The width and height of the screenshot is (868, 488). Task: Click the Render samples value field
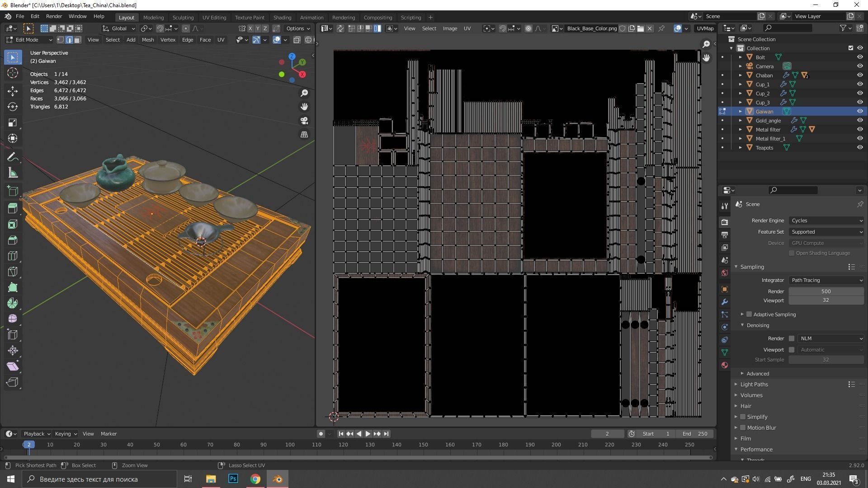826,291
